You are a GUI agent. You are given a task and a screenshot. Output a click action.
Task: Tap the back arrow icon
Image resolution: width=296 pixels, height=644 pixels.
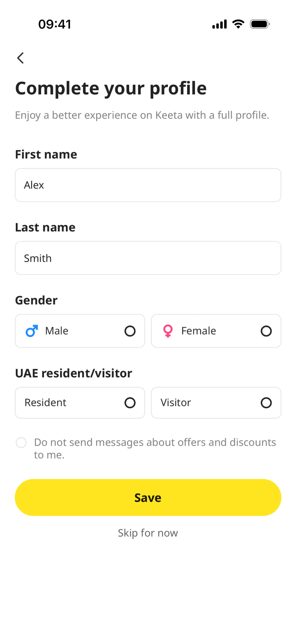pyautogui.click(x=21, y=58)
